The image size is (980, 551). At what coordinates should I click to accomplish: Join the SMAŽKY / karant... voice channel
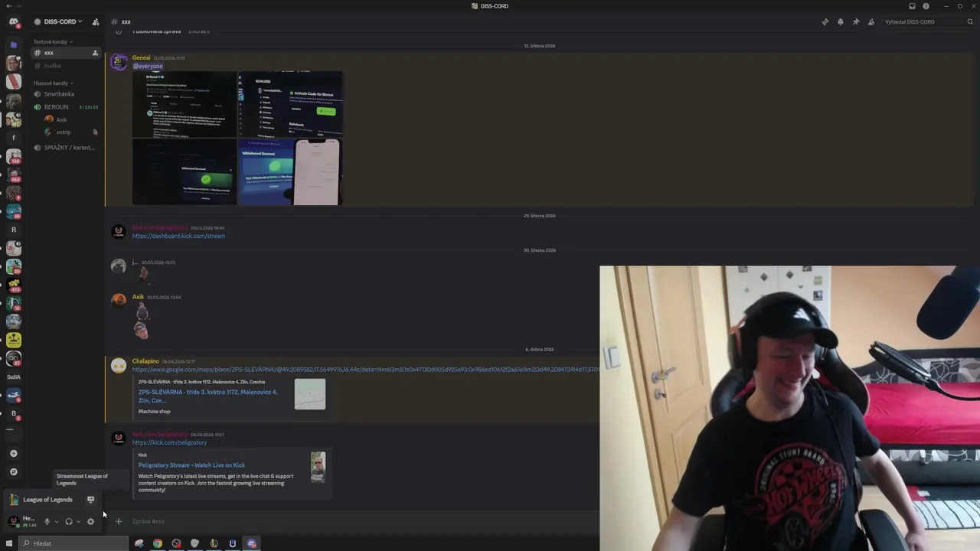click(x=66, y=148)
